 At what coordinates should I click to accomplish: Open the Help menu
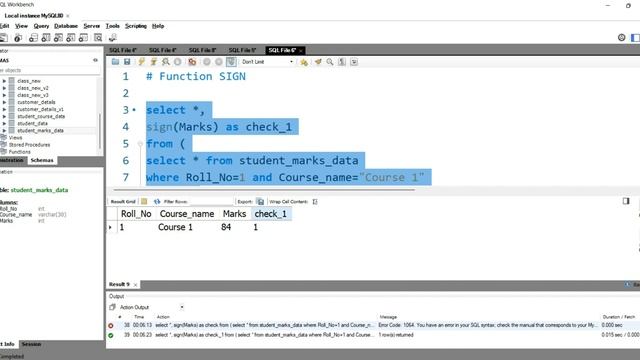tap(158, 26)
